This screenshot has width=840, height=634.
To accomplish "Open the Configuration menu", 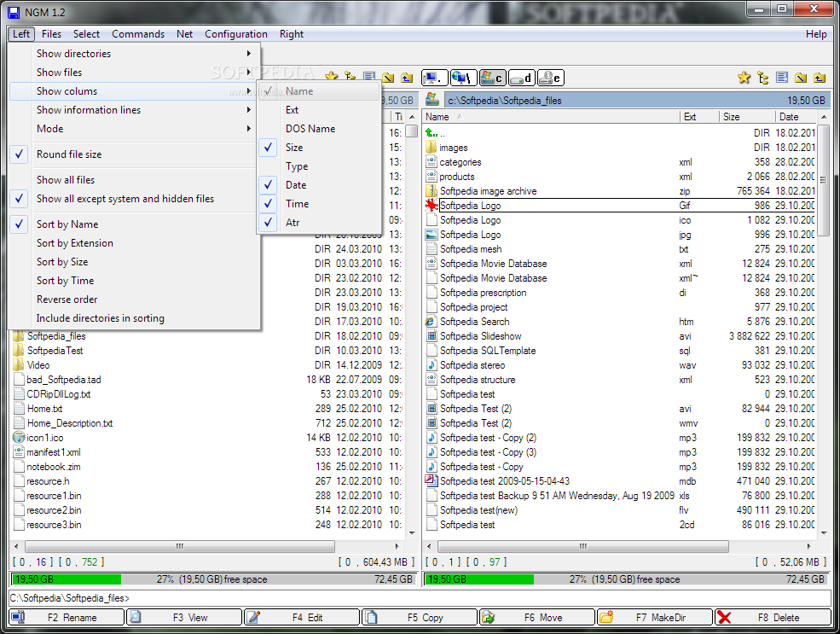I will pos(235,34).
